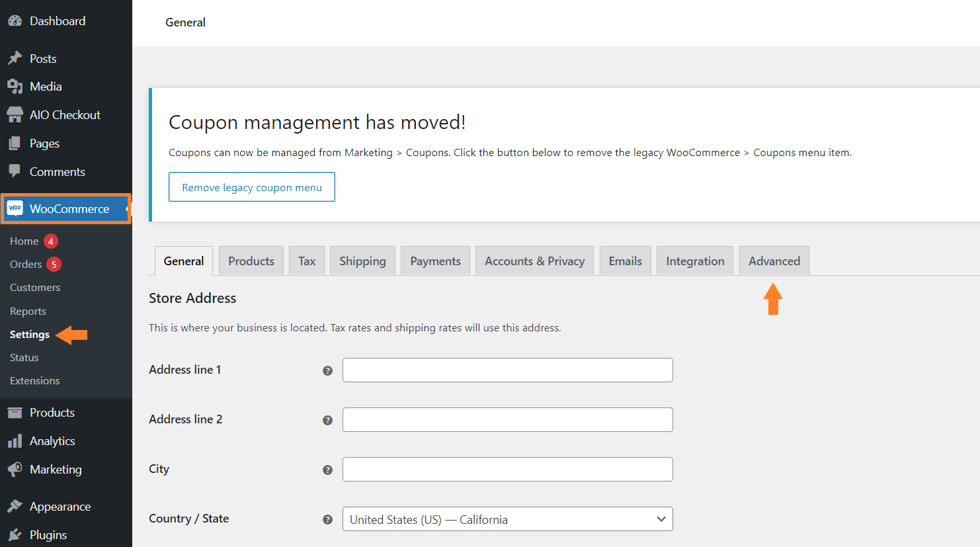Click the Appearance paintbrush icon
980x547 pixels.
(15, 507)
